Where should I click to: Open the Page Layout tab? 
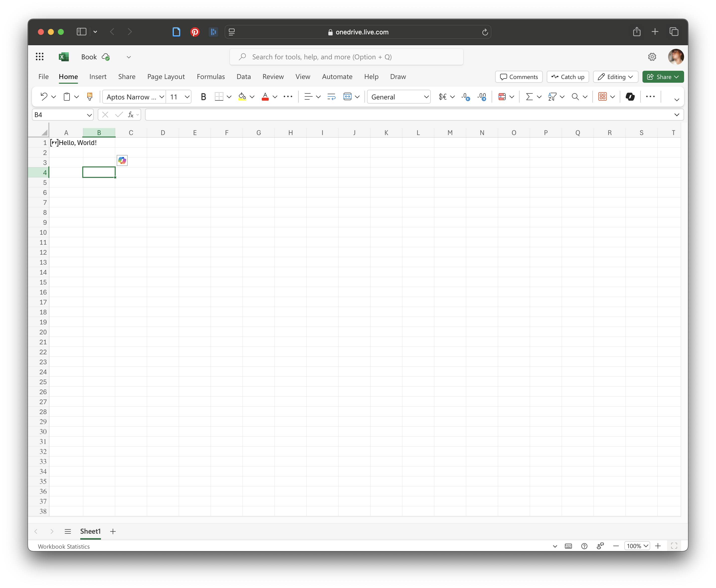click(x=166, y=77)
